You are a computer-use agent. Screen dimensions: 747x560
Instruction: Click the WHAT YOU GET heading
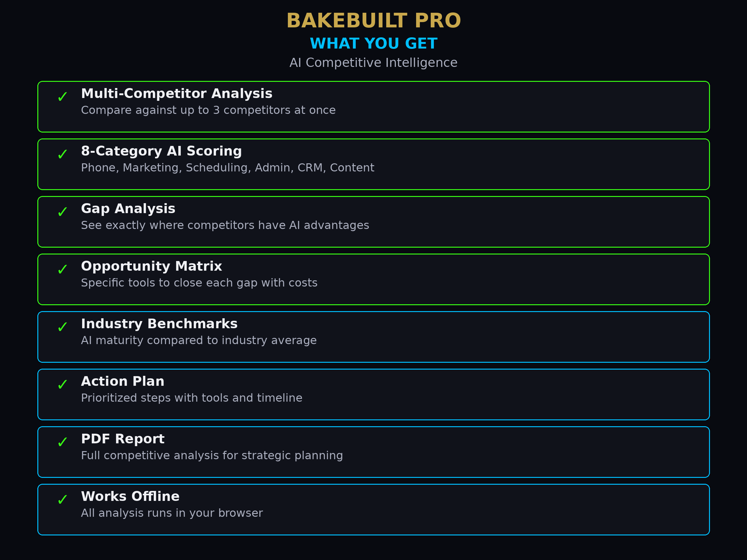(374, 44)
